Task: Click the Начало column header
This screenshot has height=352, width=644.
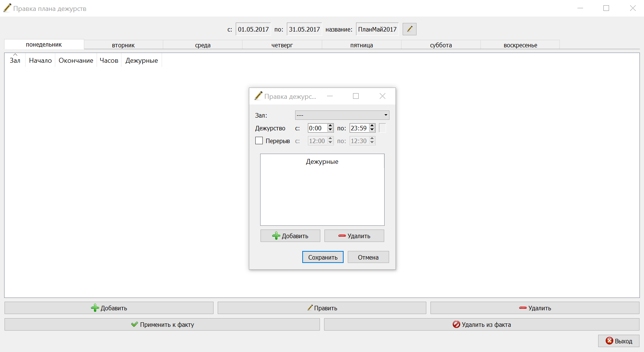Action: click(40, 60)
